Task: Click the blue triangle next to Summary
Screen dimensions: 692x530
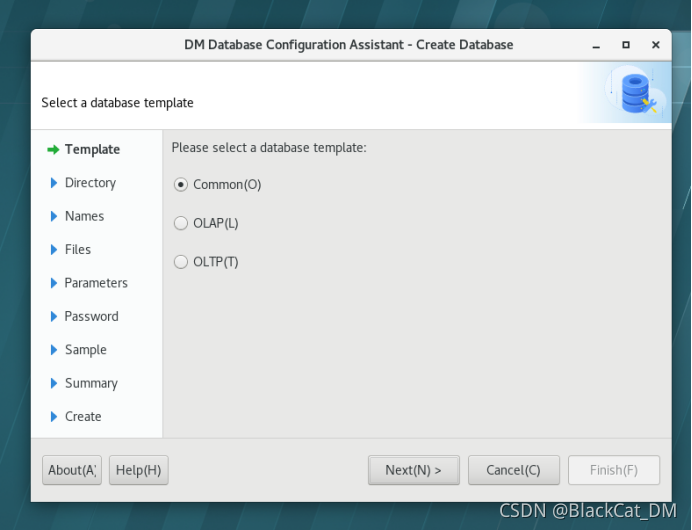Action: pos(54,383)
